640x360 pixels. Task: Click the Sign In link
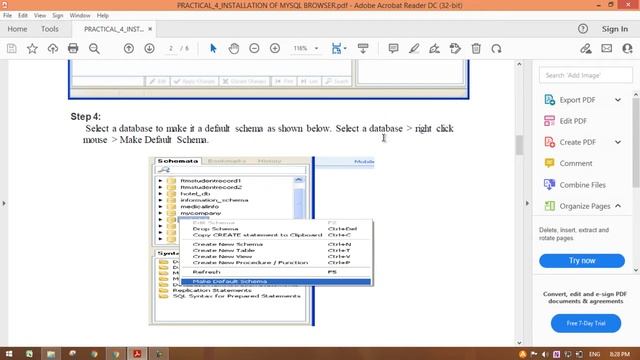pyautogui.click(x=615, y=29)
